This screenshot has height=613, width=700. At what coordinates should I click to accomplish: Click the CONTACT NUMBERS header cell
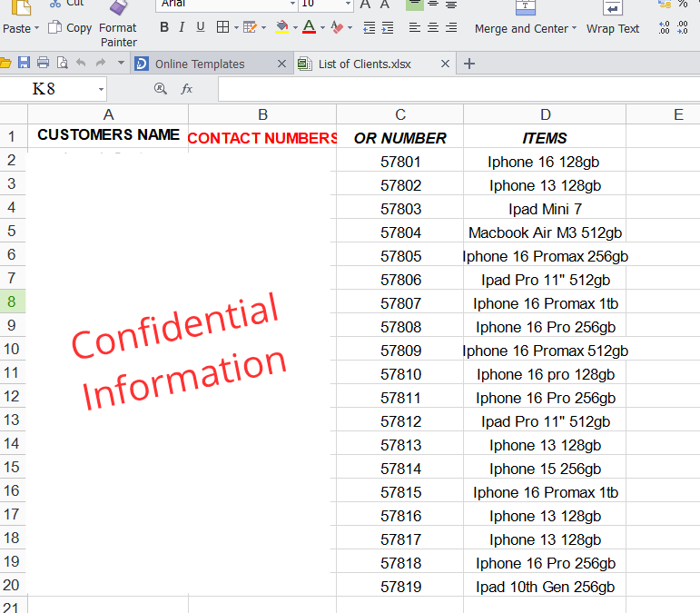point(262,137)
